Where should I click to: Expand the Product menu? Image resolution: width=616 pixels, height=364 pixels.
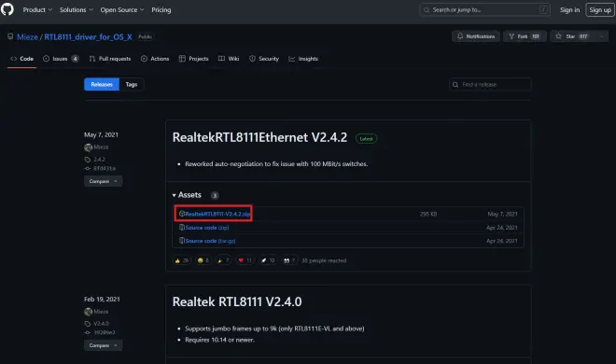click(x=37, y=10)
